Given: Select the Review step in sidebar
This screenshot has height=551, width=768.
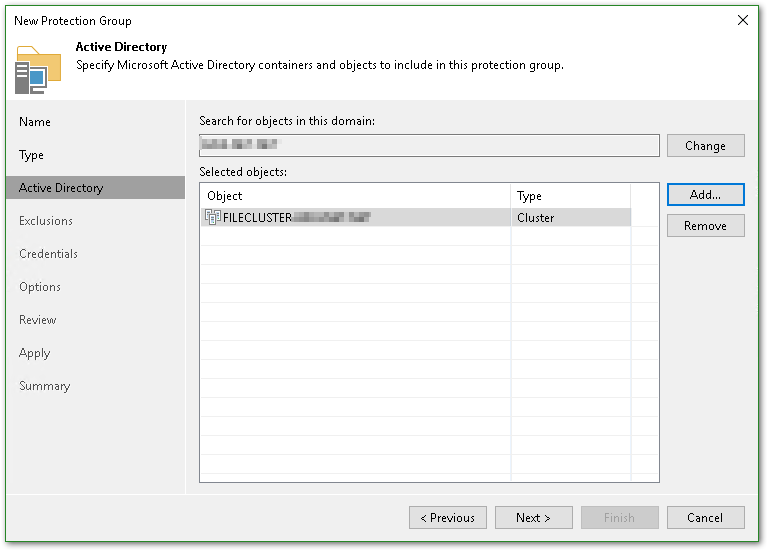Looking at the screenshot, I should (x=38, y=320).
